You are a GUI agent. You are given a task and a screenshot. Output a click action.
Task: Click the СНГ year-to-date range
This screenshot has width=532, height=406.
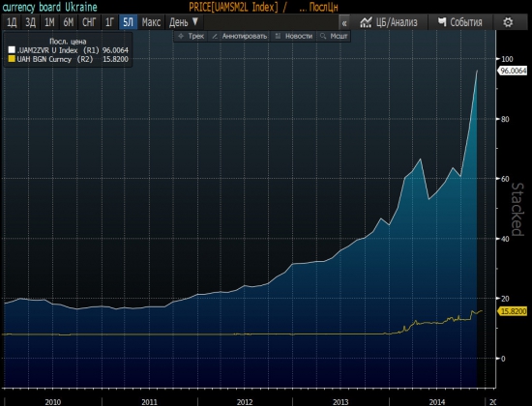pyautogui.click(x=89, y=22)
